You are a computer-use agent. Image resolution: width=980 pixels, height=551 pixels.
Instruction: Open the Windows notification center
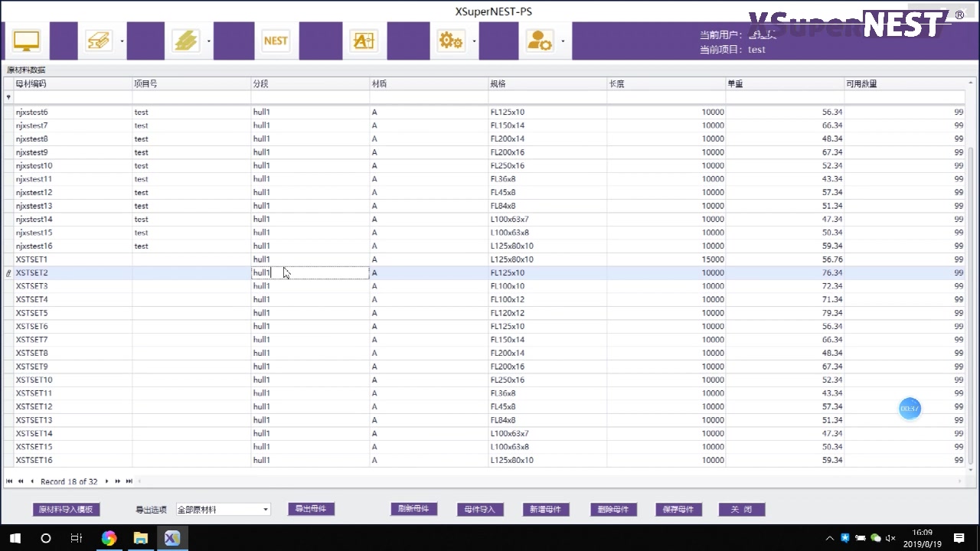click(959, 539)
